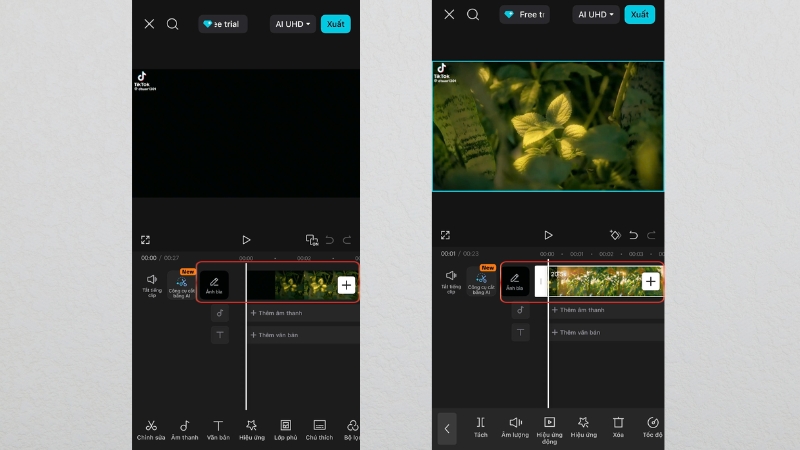Go back with the chevron on right toolbar

(x=447, y=429)
